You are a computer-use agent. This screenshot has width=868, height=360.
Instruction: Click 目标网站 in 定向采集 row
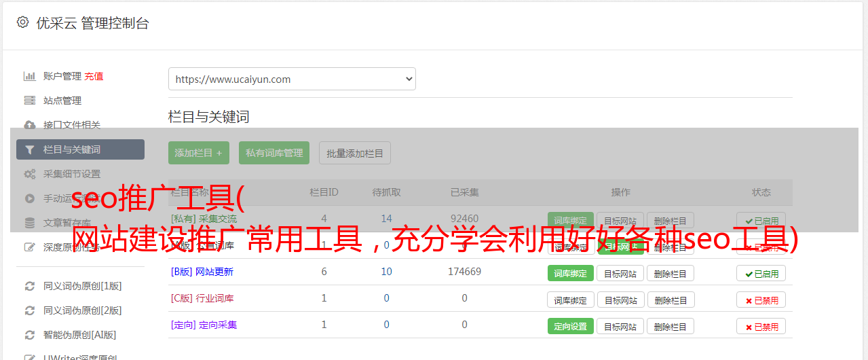[x=620, y=326]
